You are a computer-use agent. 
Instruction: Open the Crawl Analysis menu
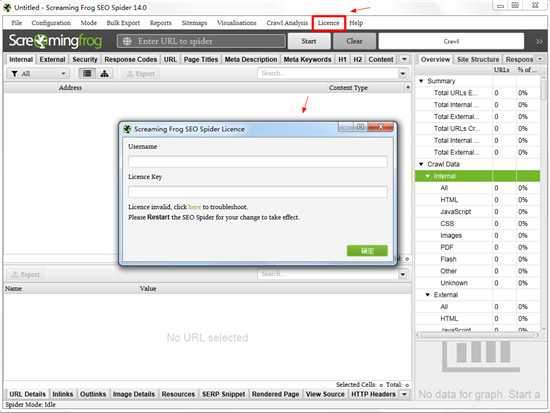(x=287, y=23)
